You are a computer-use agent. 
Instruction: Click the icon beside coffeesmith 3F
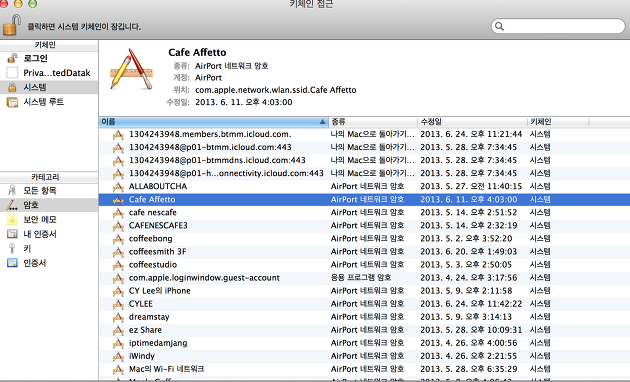[x=118, y=251]
